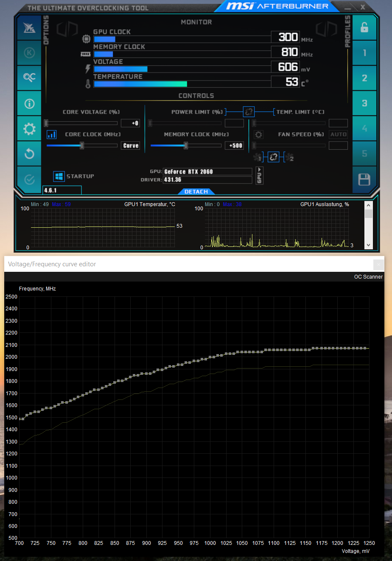The height and width of the screenshot is (561, 392).
Task: Select profile slot 2
Action: (x=364, y=78)
